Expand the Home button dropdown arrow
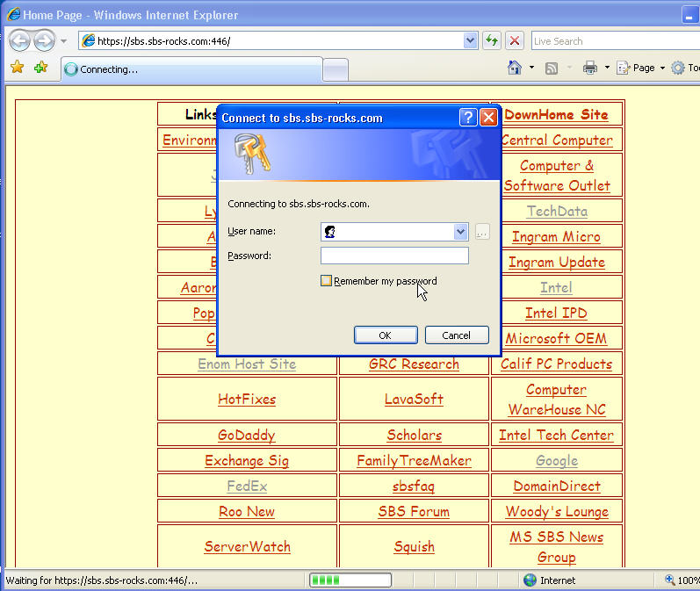The height and width of the screenshot is (591, 700). pyautogui.click(x=531, y=68)
